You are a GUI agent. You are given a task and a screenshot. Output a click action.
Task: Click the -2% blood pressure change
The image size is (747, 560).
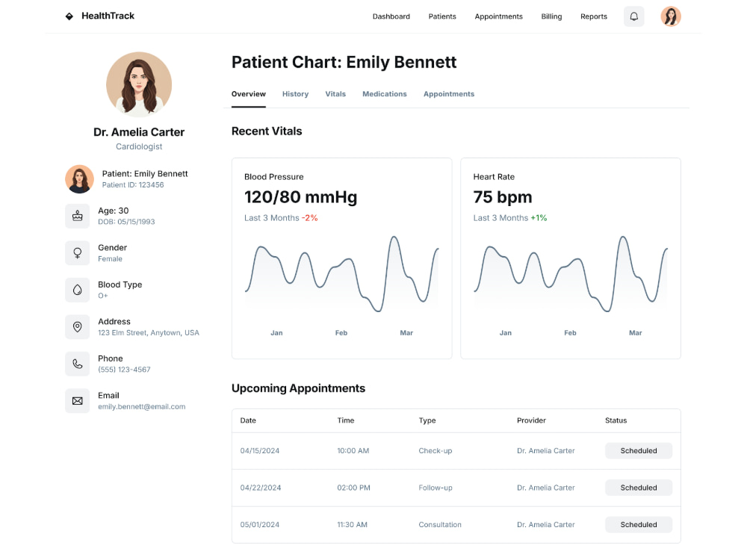point(310,217)
